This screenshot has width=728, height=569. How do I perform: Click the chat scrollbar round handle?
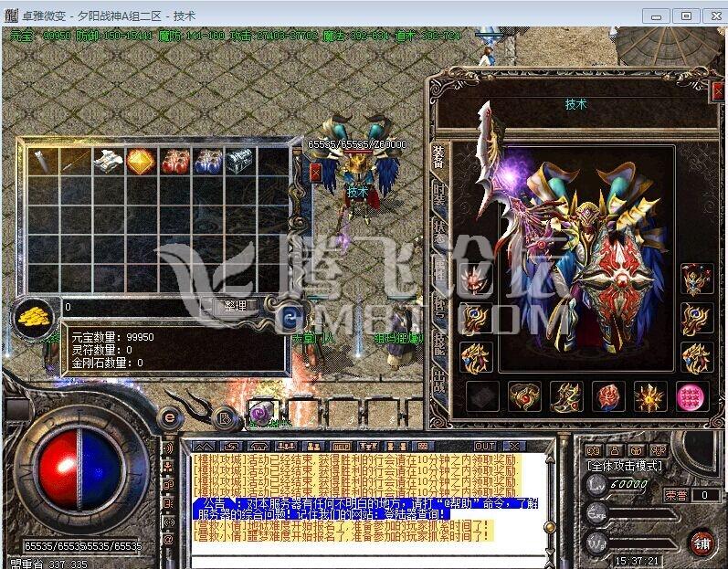[550, 527]
